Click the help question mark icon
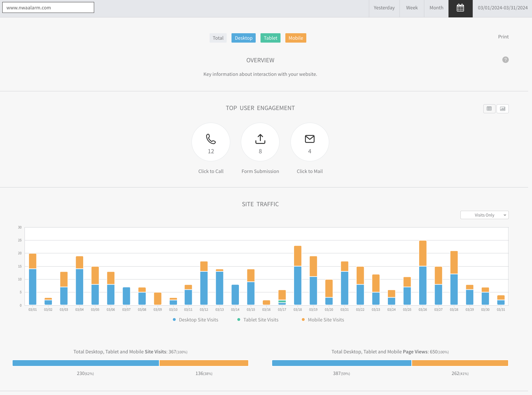Image resolution: width=532 pixels, height=395 pixels. point(505,60)
